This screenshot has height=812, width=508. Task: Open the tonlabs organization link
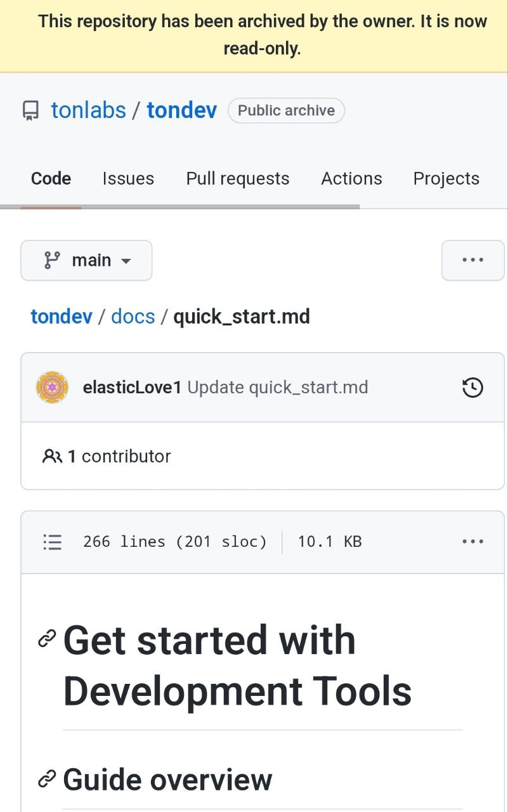(89, 110)
